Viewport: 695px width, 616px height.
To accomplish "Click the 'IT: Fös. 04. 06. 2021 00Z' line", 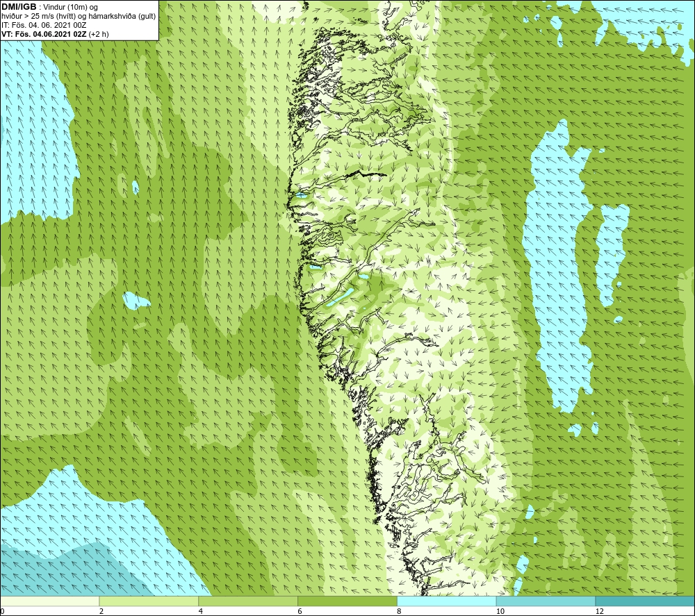I will [x=44, y=25].
